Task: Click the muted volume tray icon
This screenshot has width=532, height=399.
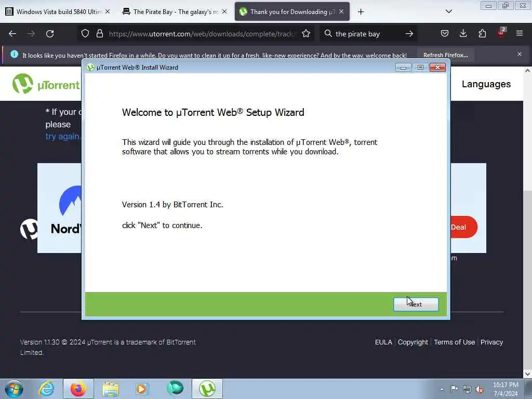Action: [x=480, y=390]
